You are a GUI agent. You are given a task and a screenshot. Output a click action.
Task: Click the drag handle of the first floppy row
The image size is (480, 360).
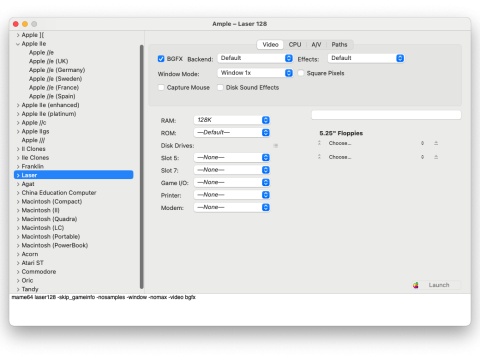tap(319, 143)
